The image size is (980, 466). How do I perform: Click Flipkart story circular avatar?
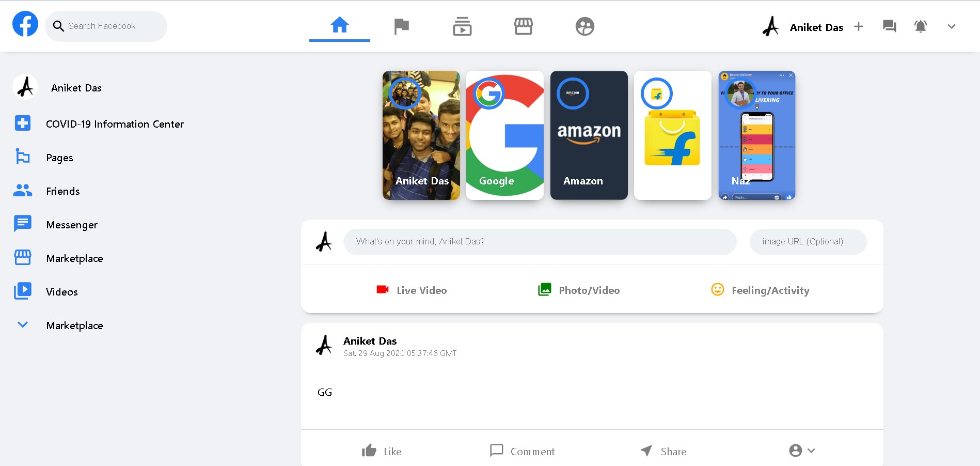click(x=657, y=94)
